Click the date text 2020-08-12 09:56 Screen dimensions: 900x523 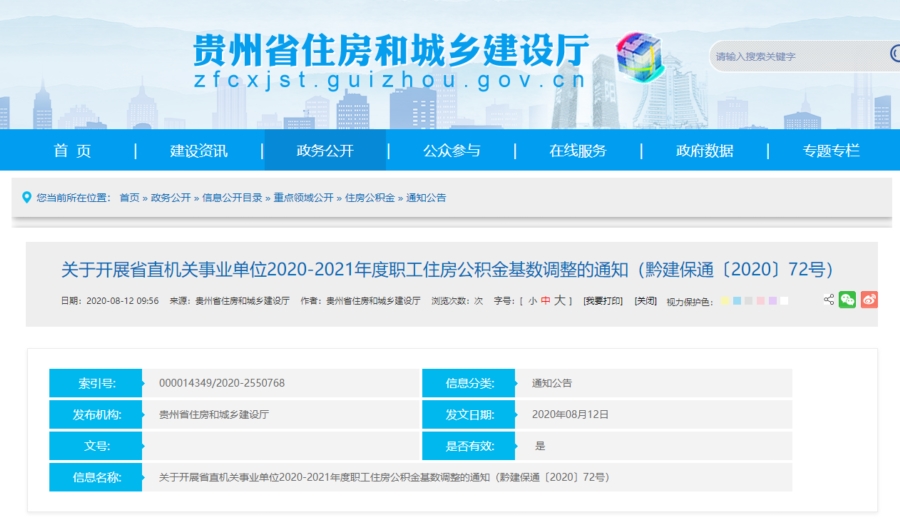point(122,301)
